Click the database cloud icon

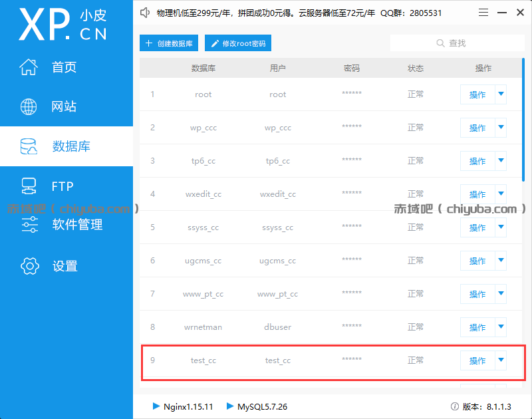click(29, 146)
